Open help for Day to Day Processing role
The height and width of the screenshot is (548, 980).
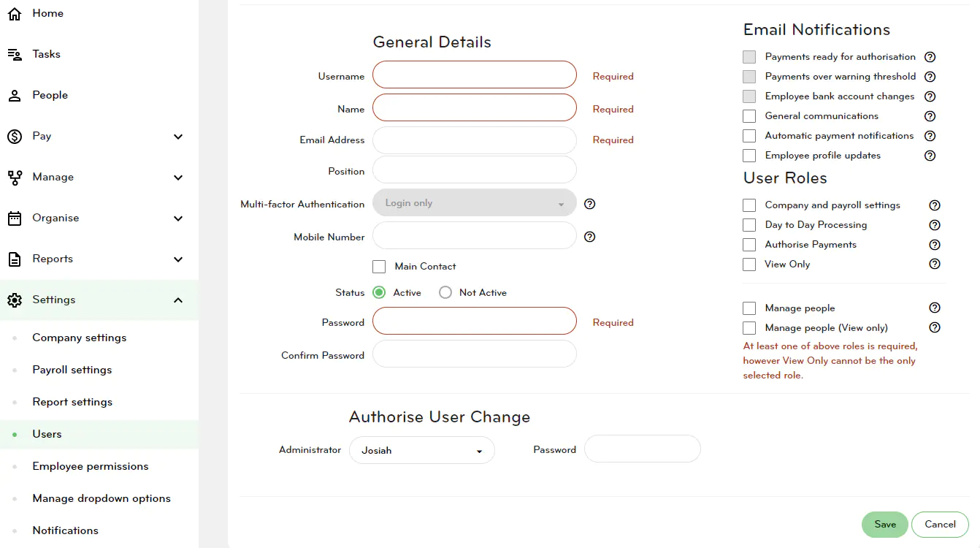coord(934,225)
